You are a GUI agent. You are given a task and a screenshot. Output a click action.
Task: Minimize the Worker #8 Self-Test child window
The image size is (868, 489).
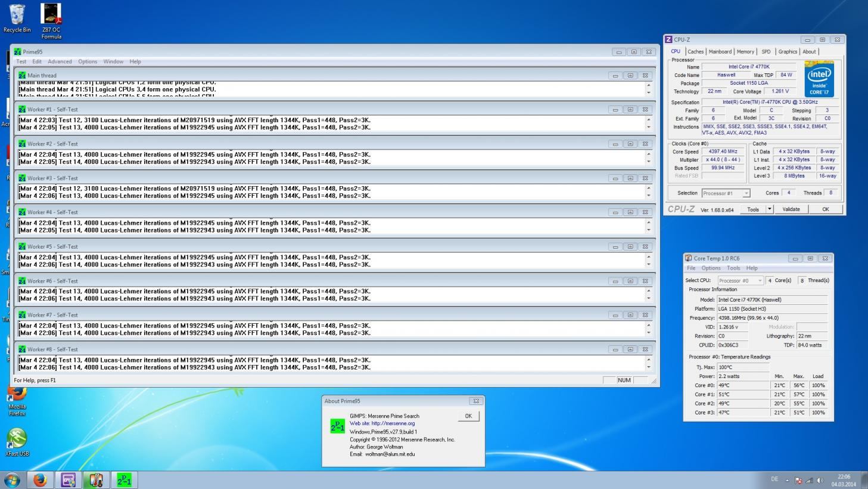(615, 349)
